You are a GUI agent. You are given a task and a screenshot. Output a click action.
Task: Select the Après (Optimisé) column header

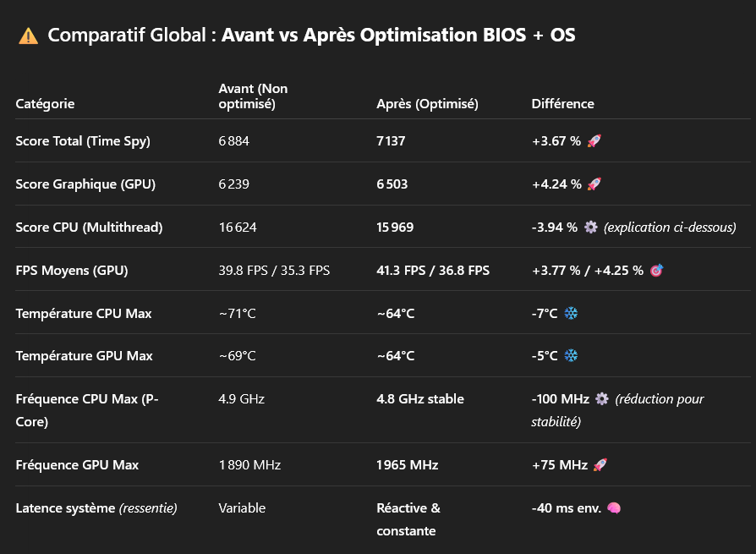(x=427, y=104)
